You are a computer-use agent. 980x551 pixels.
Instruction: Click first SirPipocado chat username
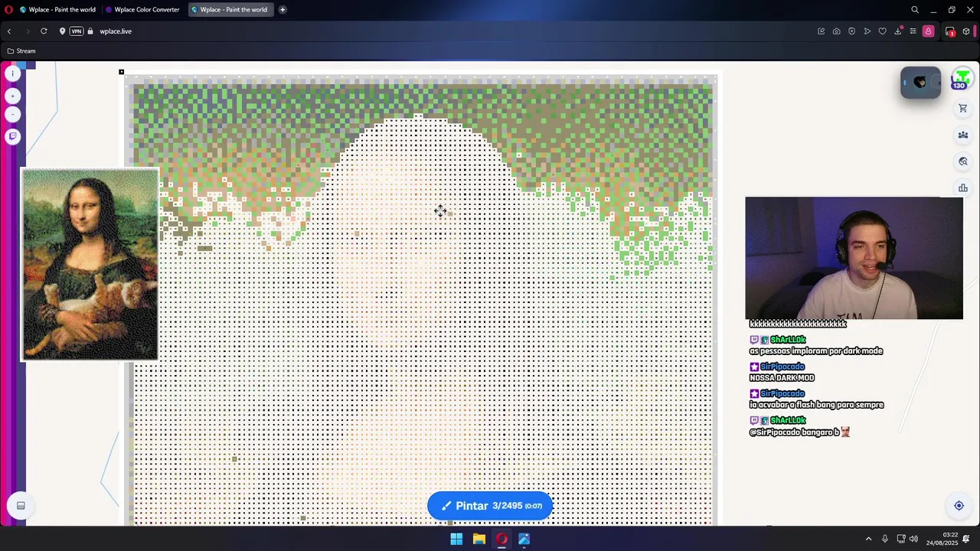click(x=782, y=367)
